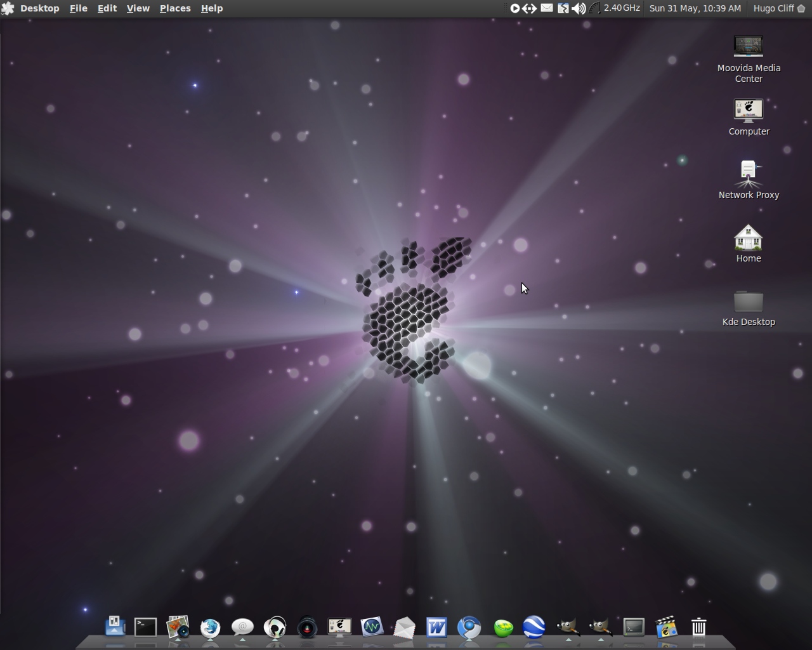Click the CPU frequency gauge icon
812x650 pixels.
coord(594,8)
